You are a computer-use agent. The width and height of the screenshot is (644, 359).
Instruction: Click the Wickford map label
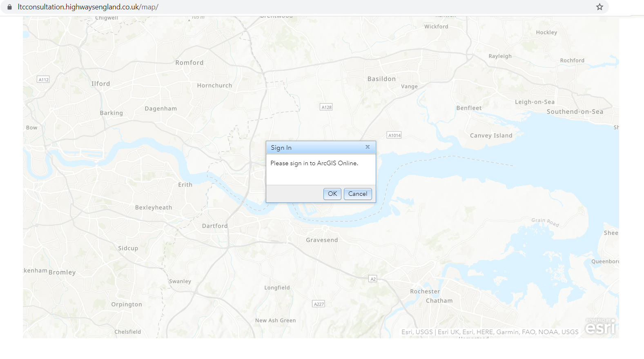[x=436, y=27]
